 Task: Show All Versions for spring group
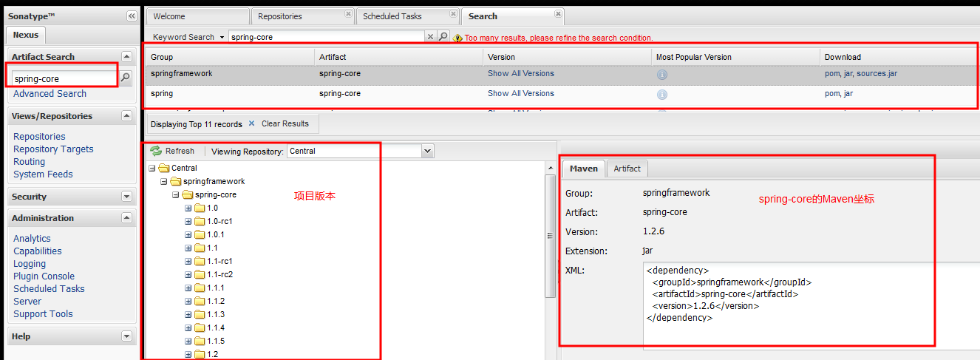point(520,93)
